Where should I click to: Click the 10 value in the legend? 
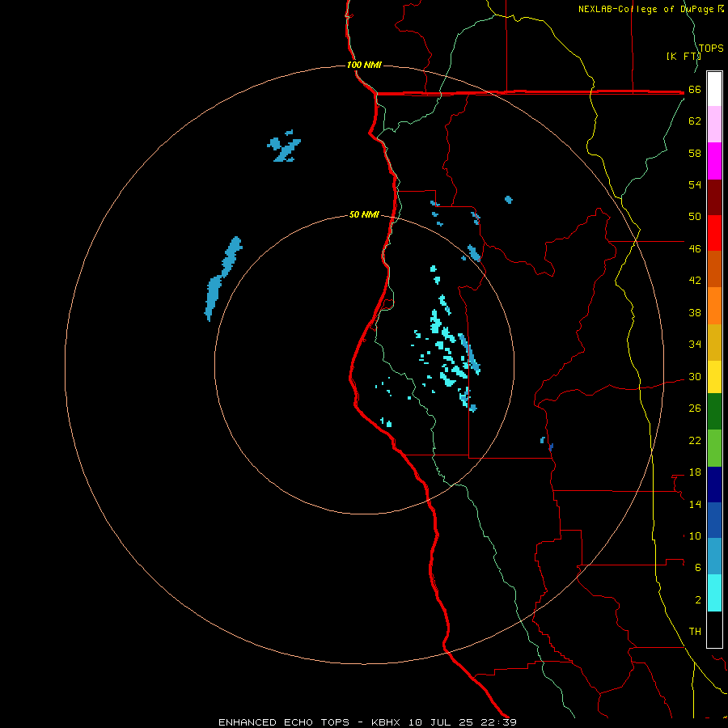click(695, 536)
